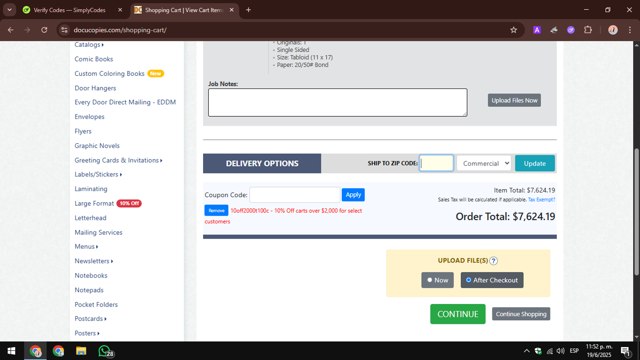640x360 pixels.
Task: Open File Explorer from the taskbar
Action: coord(81,351)
